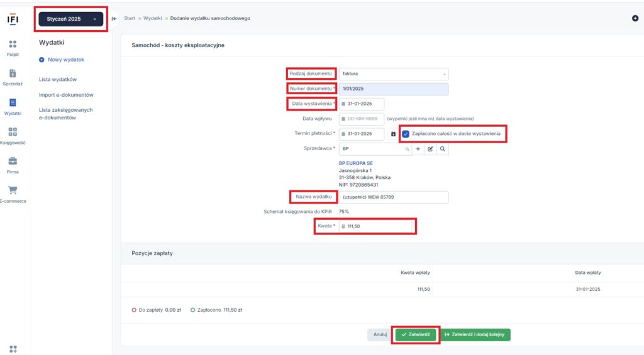
Task: Click the Anuluj button
Action: pyautogui.click(x=380, y=335)
